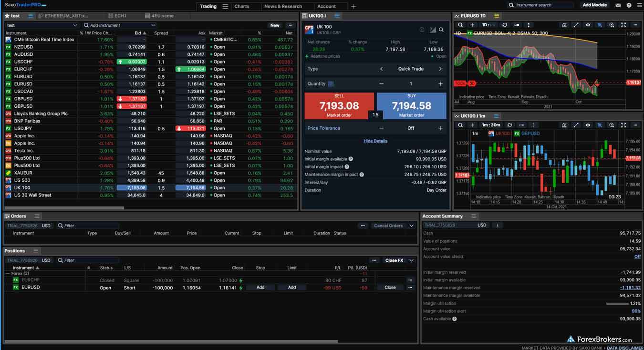Collapse the Forex (2) positions group
Viewport: 644px width, 350px height.
[8, 274]
